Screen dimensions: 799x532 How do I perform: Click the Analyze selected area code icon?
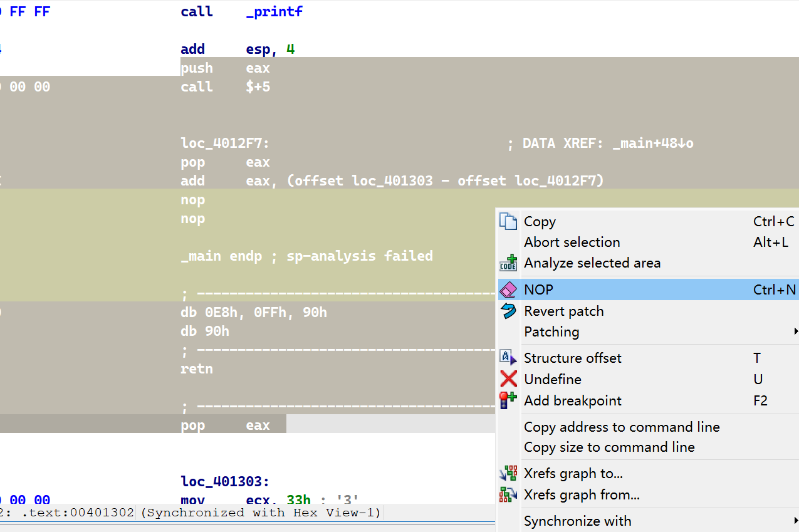pyautogui.click(x=508, y=263)
